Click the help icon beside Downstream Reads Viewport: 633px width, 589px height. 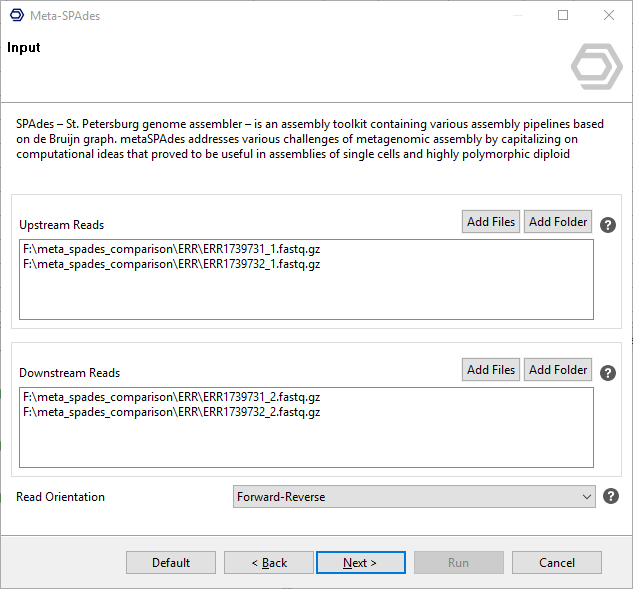[607, 373]
